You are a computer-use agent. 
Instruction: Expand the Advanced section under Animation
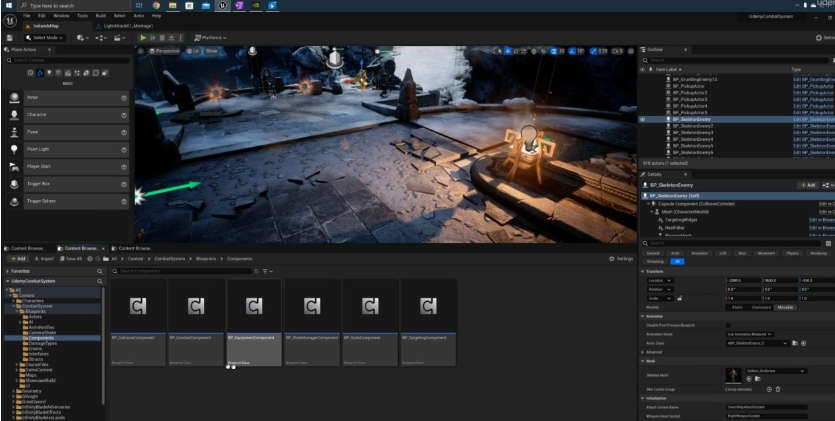pyautogui.click(x=643, y=352)
